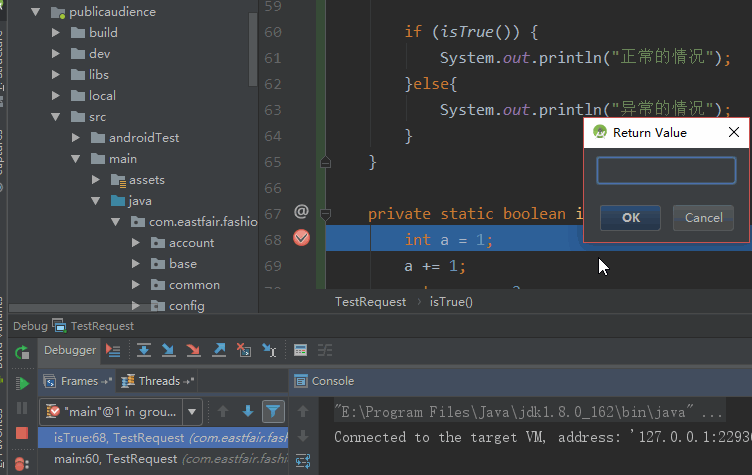Toggle console soft-wrap icon
The height and width of the screenshot is (475, 752).
(x=303, y=461)
